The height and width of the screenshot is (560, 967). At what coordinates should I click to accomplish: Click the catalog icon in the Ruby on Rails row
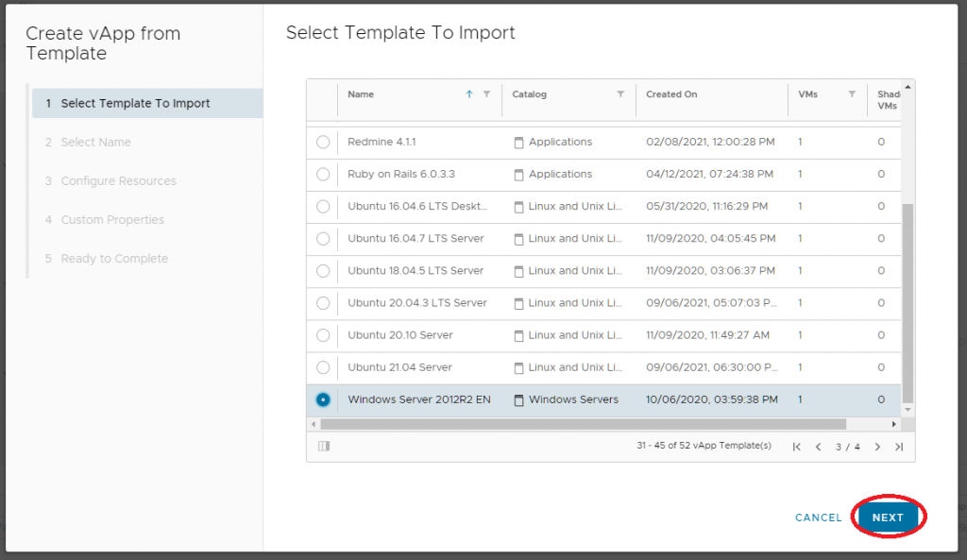(518, 175)
